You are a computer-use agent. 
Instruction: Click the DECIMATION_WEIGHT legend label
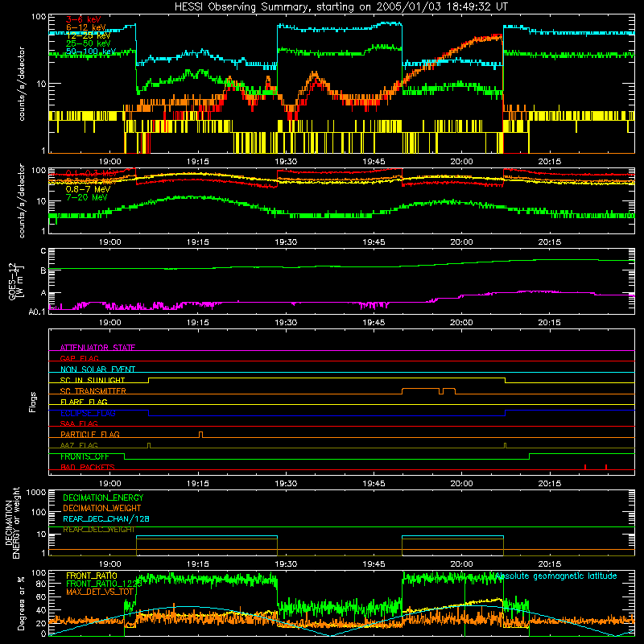pos(102,508)
